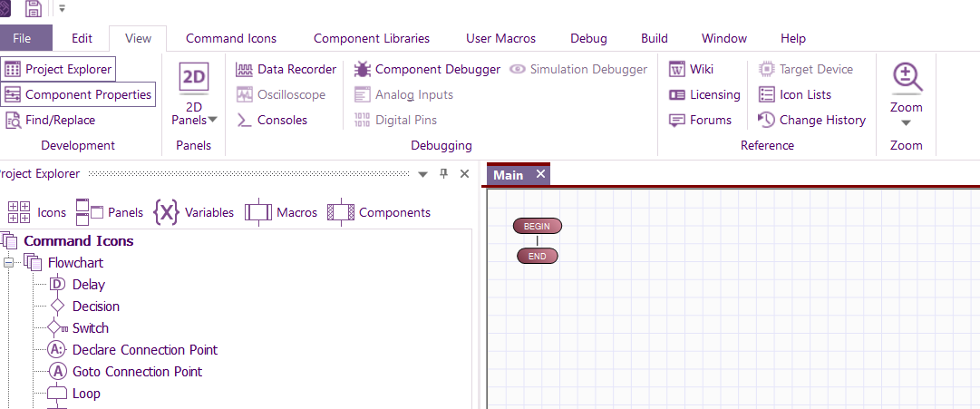Open Change History
Image resolution: width=980 pixels, height=409 pixels.
click(x=811, y=120)
